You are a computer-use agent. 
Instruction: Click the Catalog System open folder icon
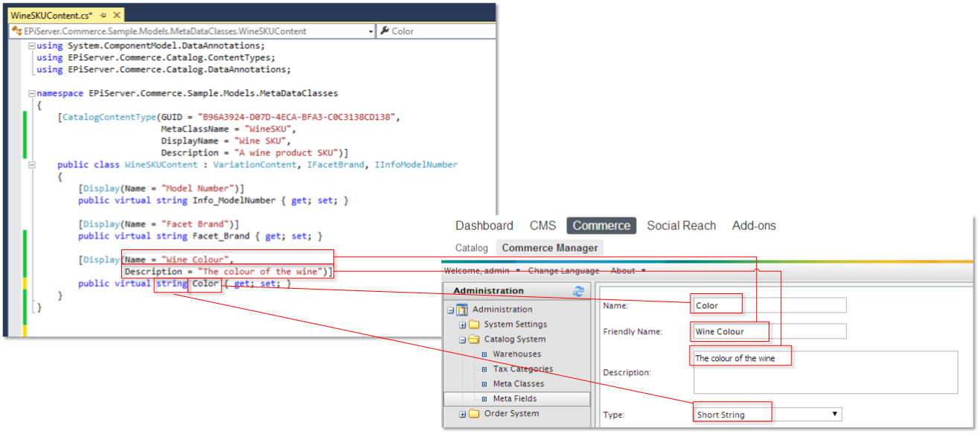474,339
